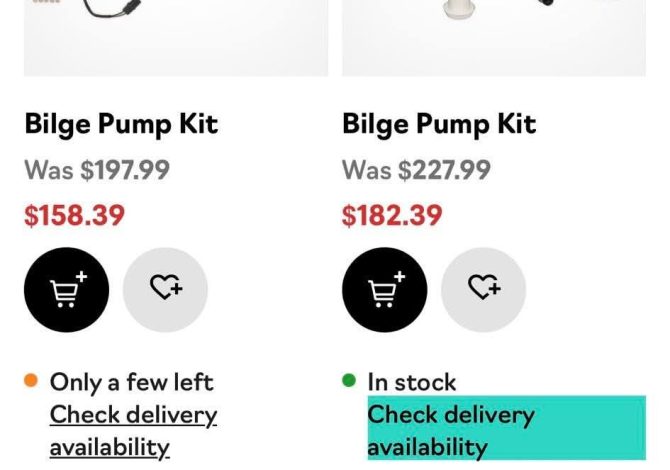Add the $182.39 kit to wishlist
Screen dimensions: 670x470
[x=483, y=290]
